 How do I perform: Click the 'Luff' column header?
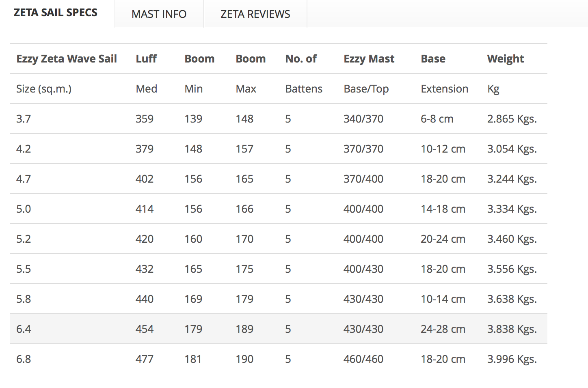click(146, 59)
